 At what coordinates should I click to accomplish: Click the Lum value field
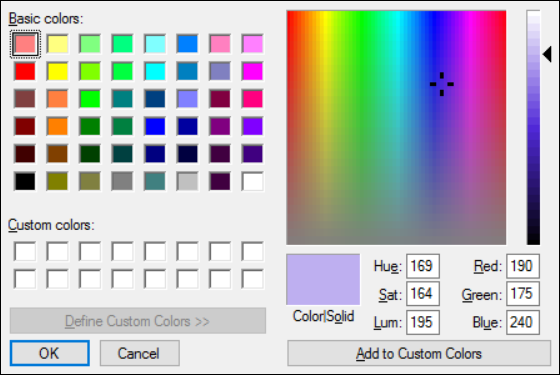point(422,322)
